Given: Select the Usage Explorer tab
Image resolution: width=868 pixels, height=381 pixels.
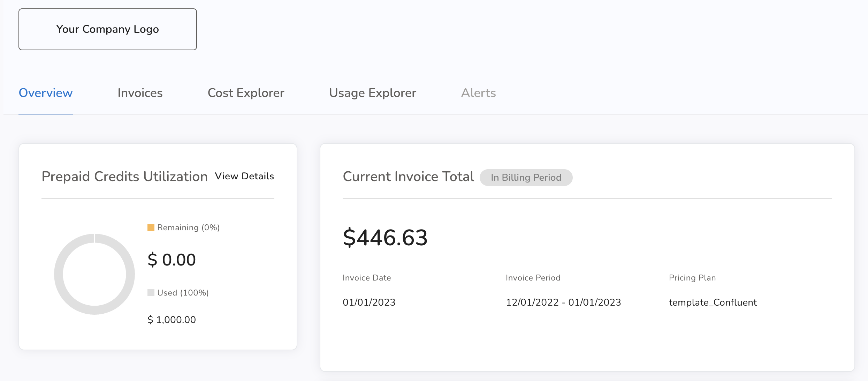Looking at the screenshot, I should [372, 93].
